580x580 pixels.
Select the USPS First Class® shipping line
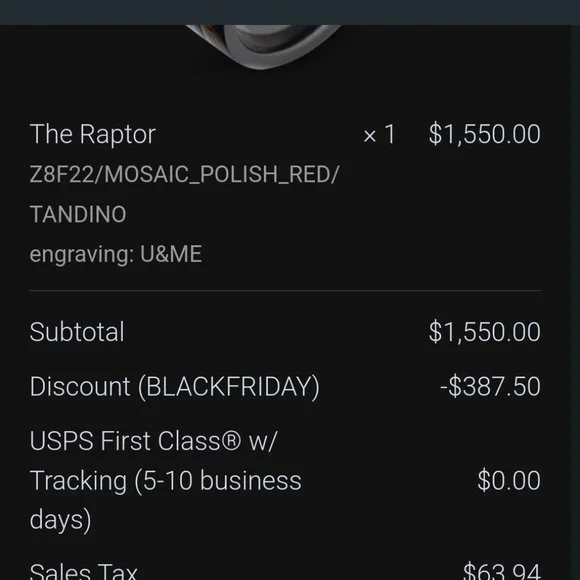click(x=153, y=441)
